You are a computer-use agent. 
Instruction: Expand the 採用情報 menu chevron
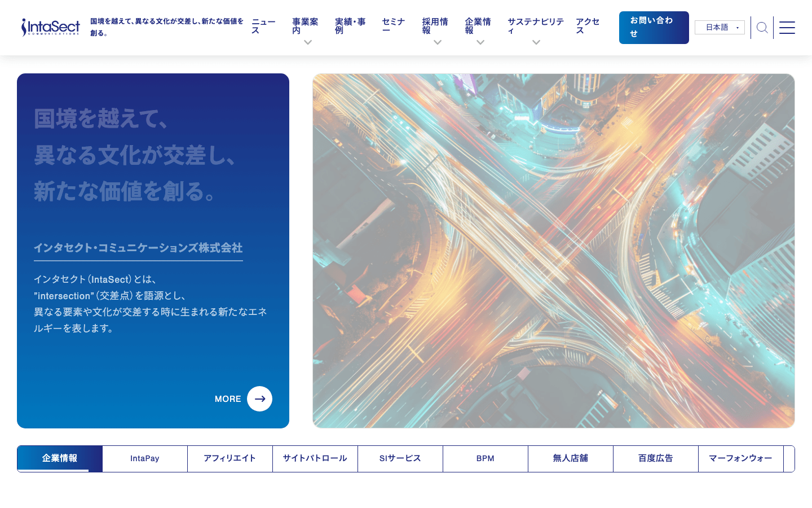[x=438, y=42]
